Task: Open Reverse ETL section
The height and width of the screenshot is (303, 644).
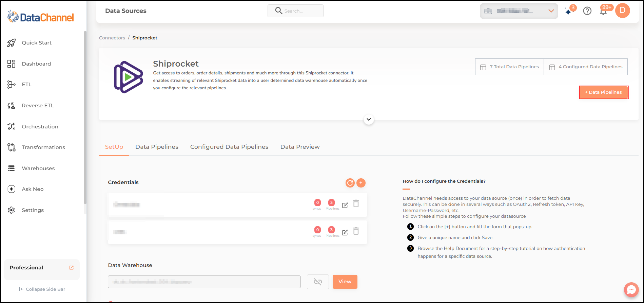Action: (x=38, y=106)
